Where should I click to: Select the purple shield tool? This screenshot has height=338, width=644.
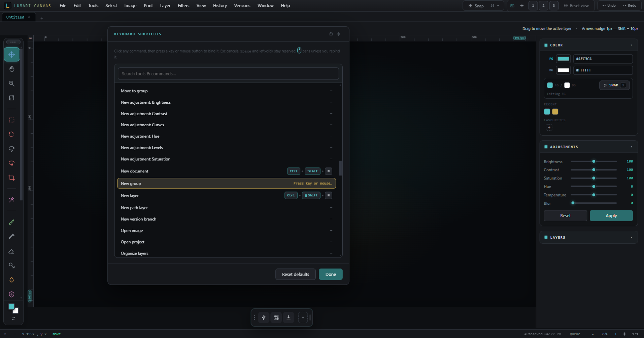coord(12,294)
